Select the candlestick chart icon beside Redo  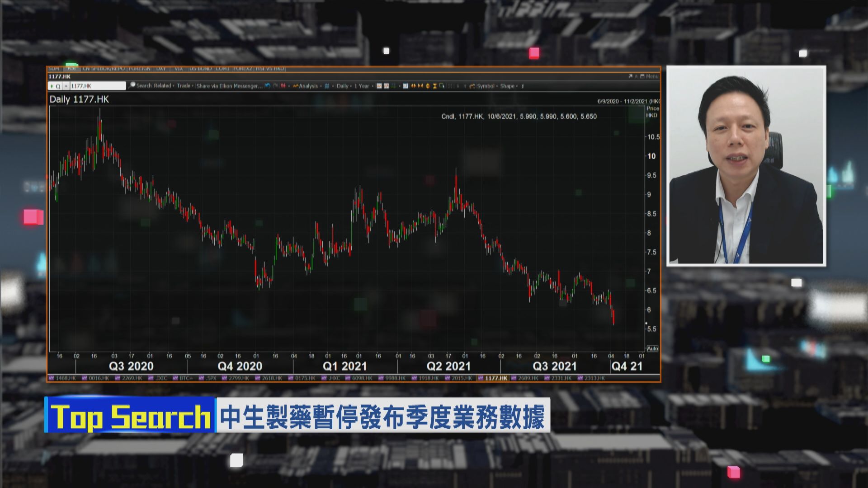pos(283,86)
